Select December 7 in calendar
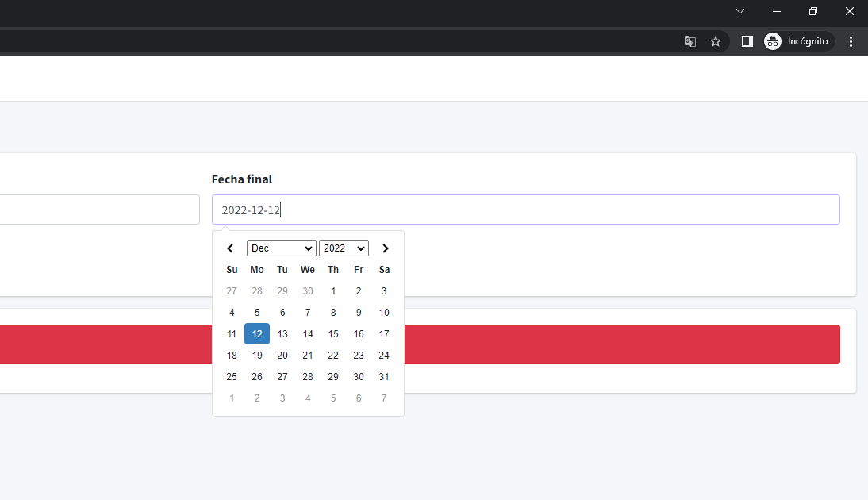The height and width of the screenshot is (500, 868). tap(308, 313)
